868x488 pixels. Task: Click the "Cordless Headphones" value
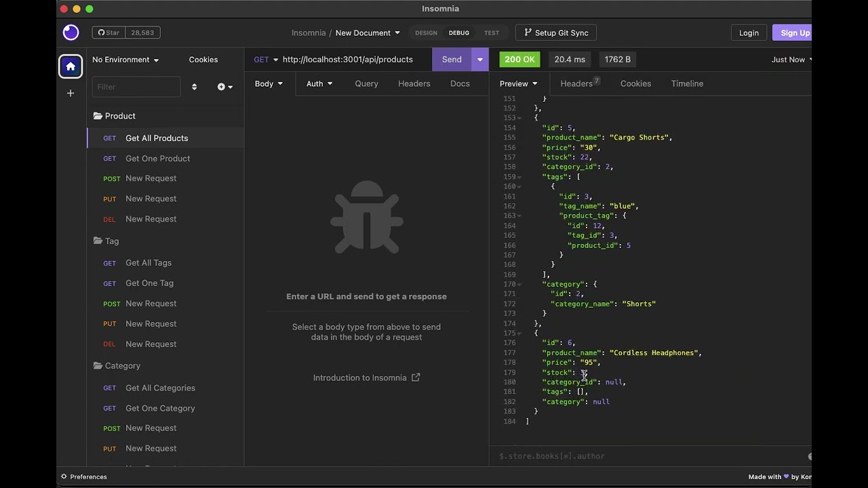pyautogui.click(x=654, y=353)
